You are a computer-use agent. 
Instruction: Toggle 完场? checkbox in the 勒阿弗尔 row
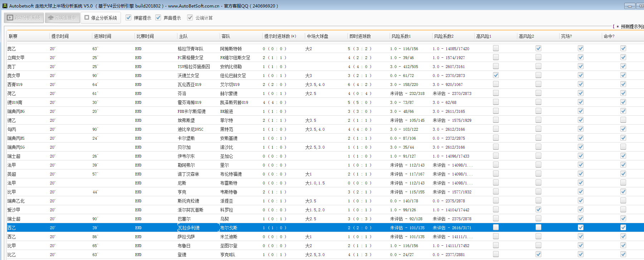pyautogui.click(x=580, y=165)
